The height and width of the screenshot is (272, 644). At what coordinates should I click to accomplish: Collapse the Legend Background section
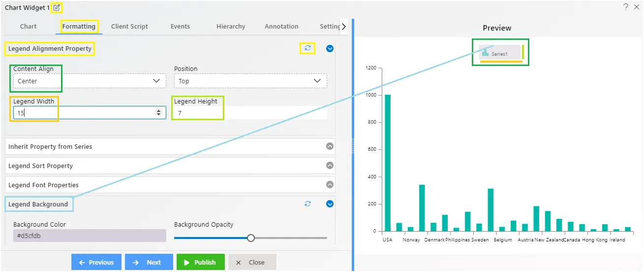point(330,204)
